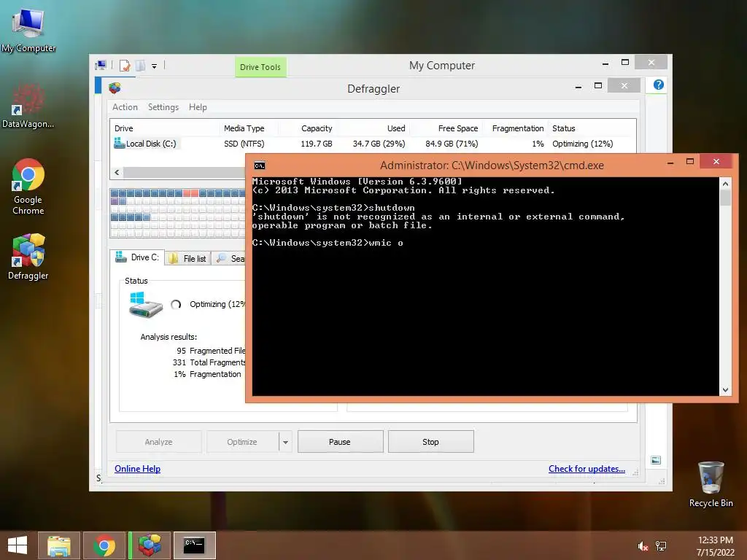
Task: Expand the Optimize button dropdown arrow
Action: 285,441
